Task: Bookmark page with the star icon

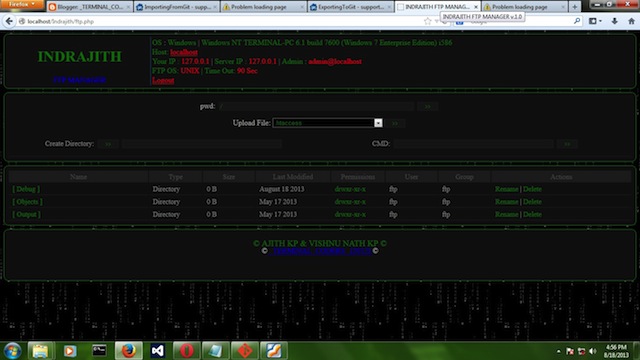Action: pos(427,21)
